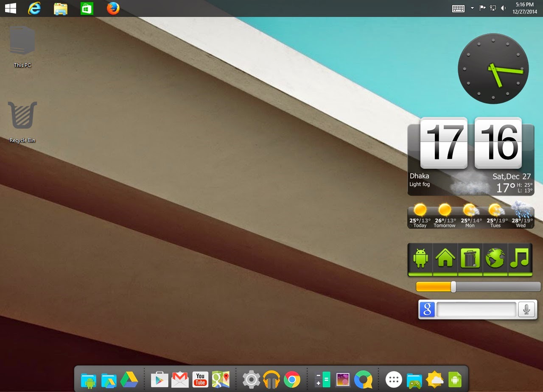Open Google Play Store in dock
The width and height of the screenshot is (543, 392).
[x=160, y=379]
